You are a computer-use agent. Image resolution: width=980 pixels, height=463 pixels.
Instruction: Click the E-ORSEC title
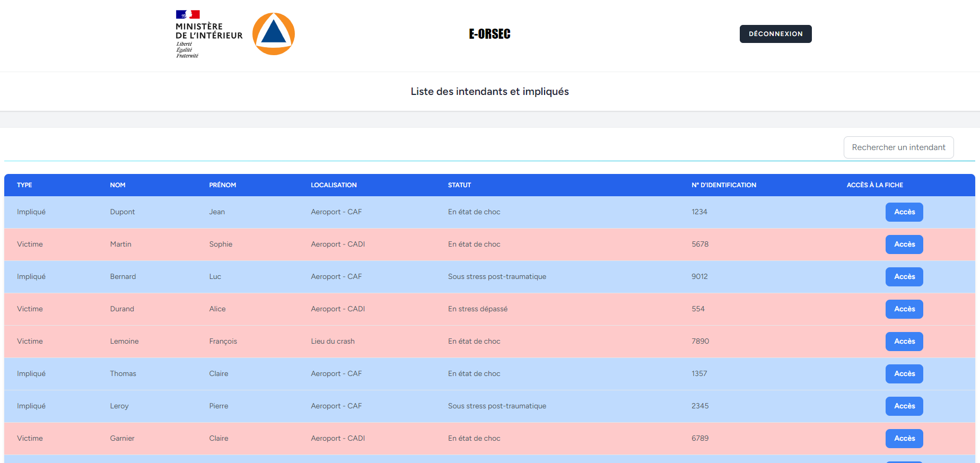tap(489, 34)
